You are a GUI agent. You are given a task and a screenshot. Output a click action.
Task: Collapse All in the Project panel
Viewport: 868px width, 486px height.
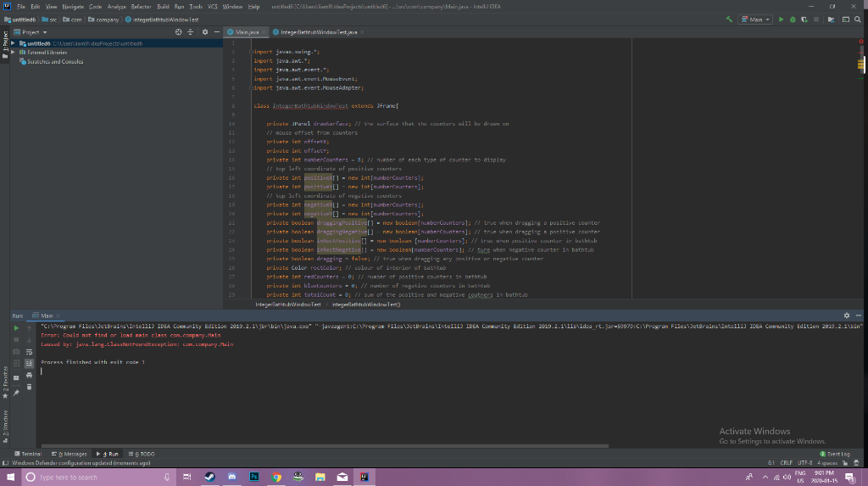[x=191, y=32]
